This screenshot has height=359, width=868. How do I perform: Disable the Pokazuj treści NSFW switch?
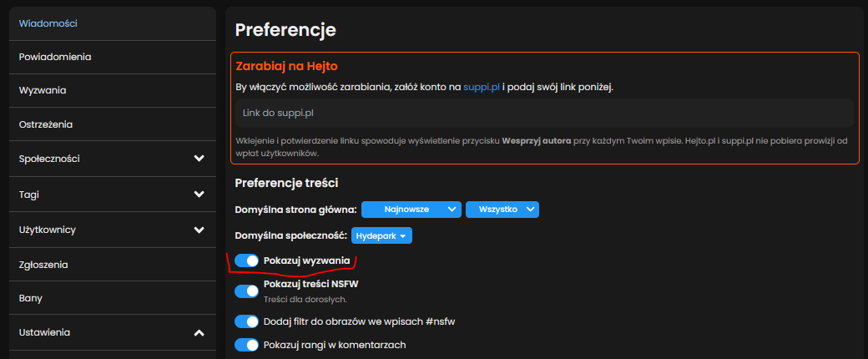247,291
